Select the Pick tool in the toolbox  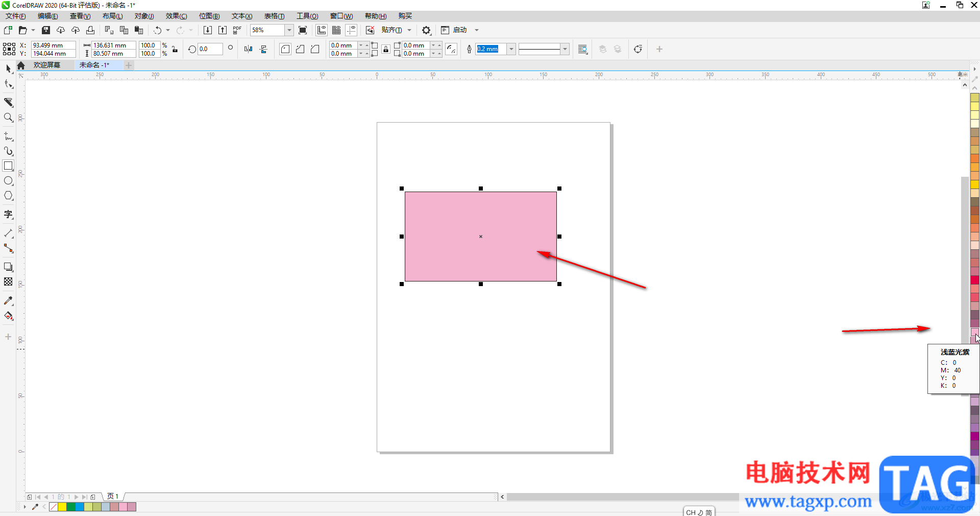(8, 68)
